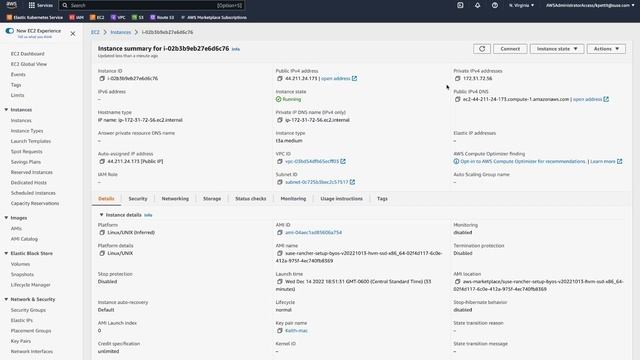Copy the Private IP DNS name

(280, 120)
